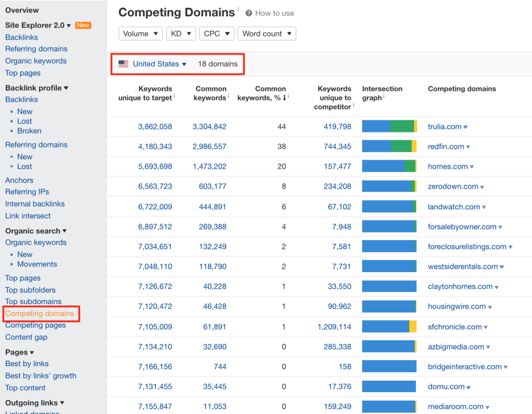Click trulia.com common keywords value 3,304,842
The width and height of the screenshot is (532, 414).
pyautogui.click(x=209, y=126)
